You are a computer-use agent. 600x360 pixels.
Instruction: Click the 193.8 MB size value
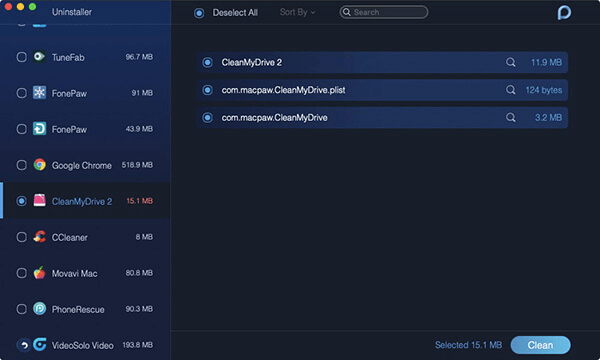[138, 345]
